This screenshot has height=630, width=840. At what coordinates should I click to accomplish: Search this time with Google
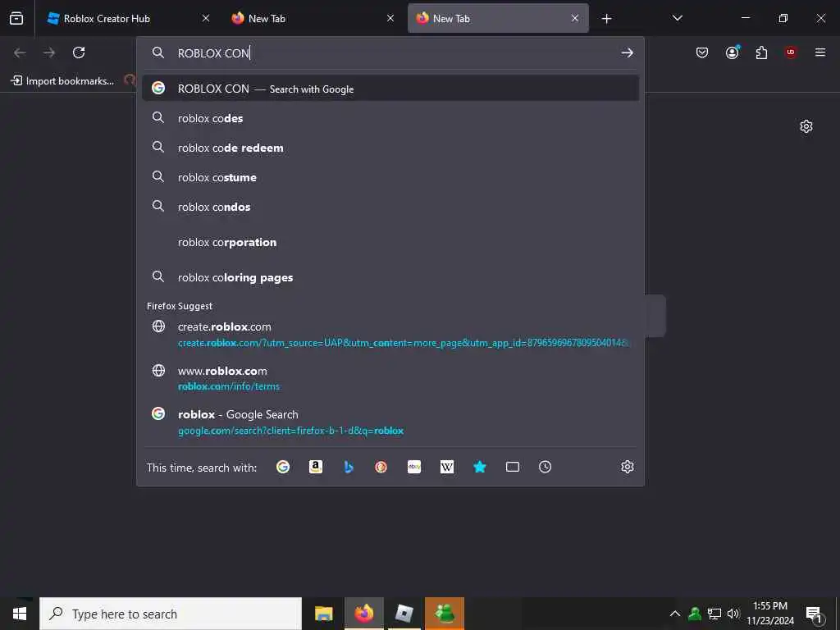coord(283,467)
